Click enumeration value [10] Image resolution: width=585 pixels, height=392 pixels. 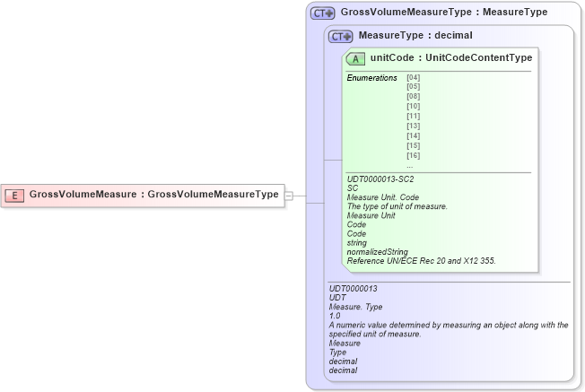[413, 107]
